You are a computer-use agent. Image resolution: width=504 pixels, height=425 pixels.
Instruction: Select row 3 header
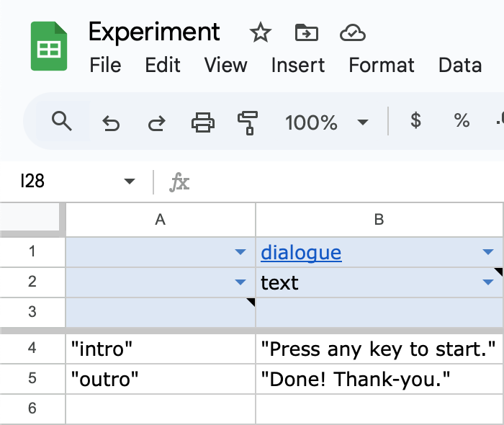[32, 312]
